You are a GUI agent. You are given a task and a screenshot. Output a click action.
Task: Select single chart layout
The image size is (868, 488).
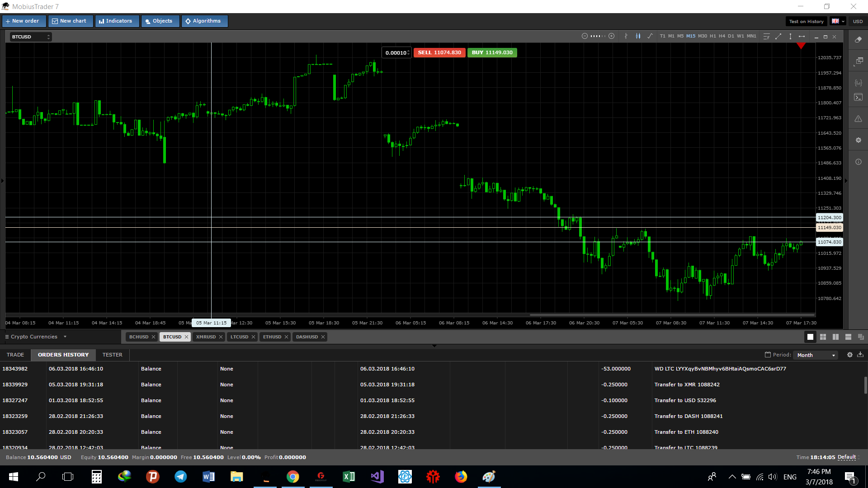point(810,337)
